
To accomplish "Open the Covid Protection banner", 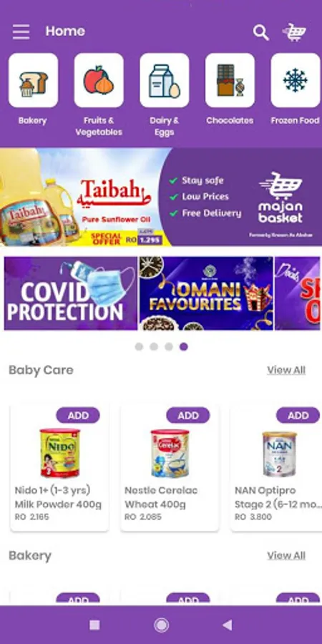I will pyautogui.click(x=71, y=293).
